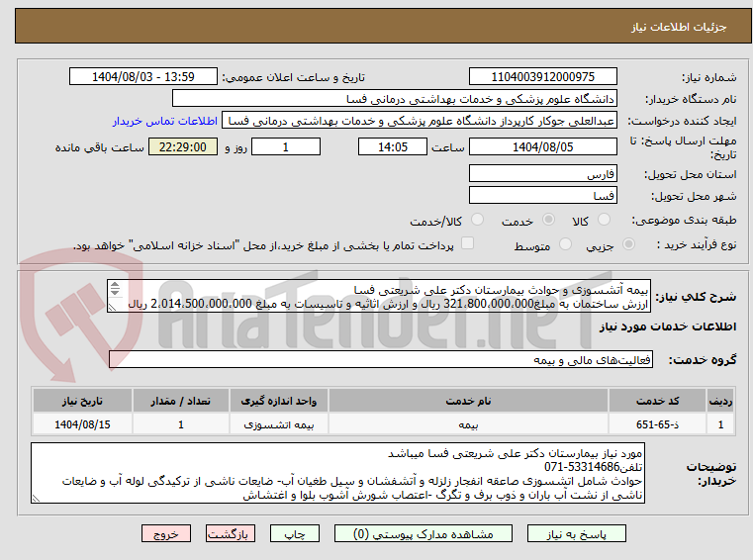
Task: Click the 'تعداد / مقدار' column header
Action: click(x=180, y=401)
